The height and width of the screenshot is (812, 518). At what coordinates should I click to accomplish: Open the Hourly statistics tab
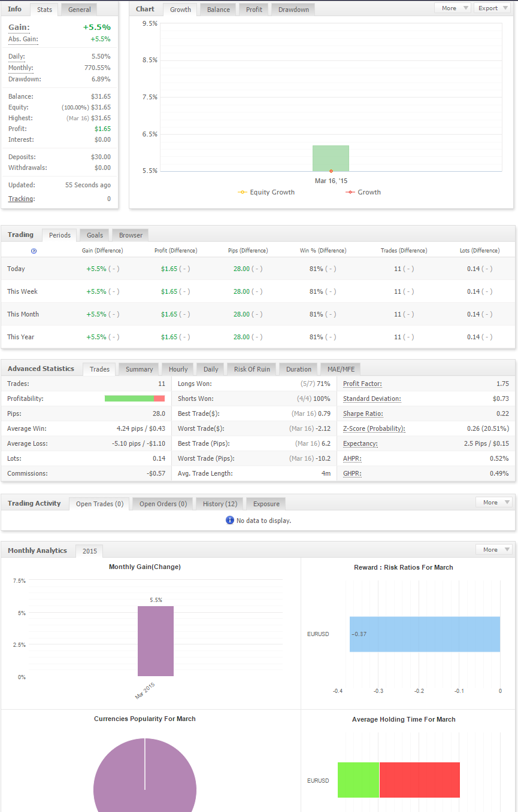click(x=178, y=369)
